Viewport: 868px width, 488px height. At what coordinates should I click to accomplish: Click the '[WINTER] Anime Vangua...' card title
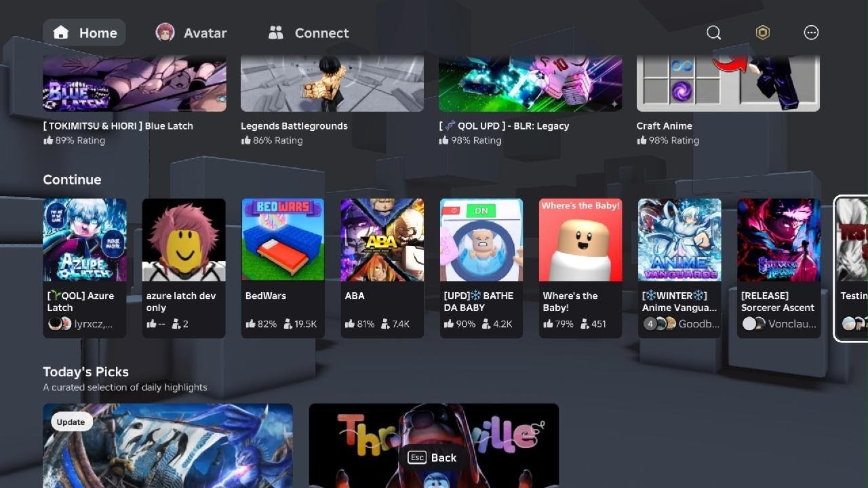[679, 302]
